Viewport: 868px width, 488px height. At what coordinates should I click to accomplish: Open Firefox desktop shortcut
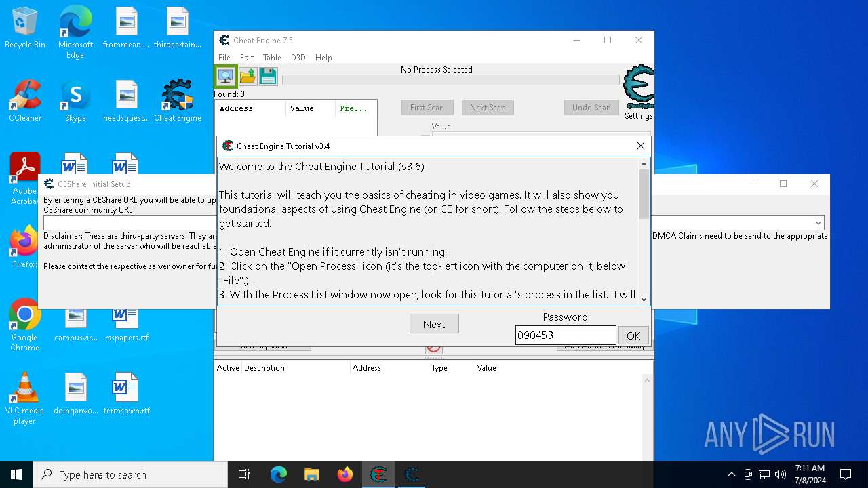click(x=24, y=247)
